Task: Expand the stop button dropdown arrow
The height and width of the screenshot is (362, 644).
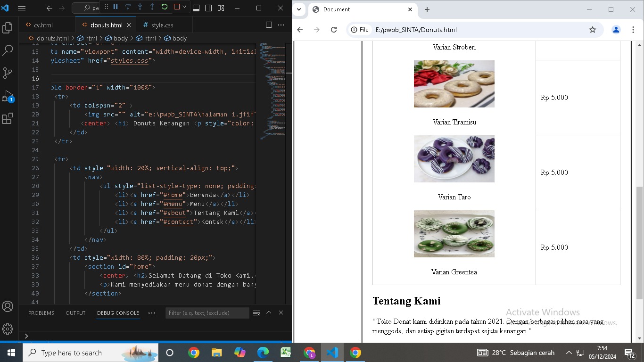Action: (184, 7)
